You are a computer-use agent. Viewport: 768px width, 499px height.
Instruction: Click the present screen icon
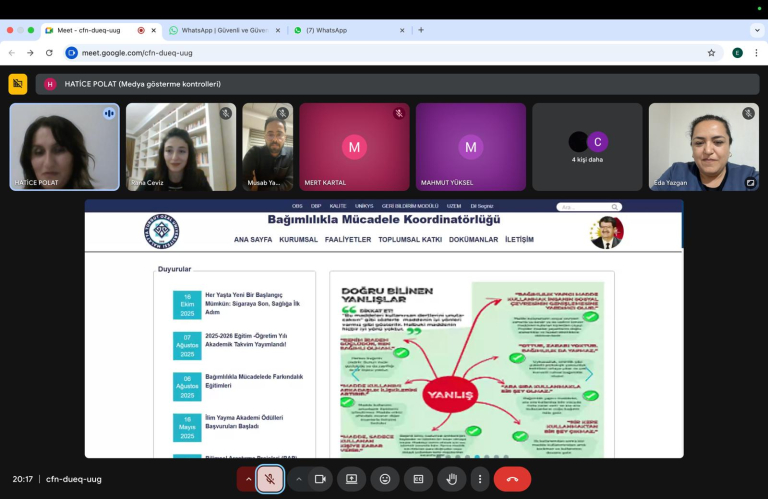coord(351,479)
